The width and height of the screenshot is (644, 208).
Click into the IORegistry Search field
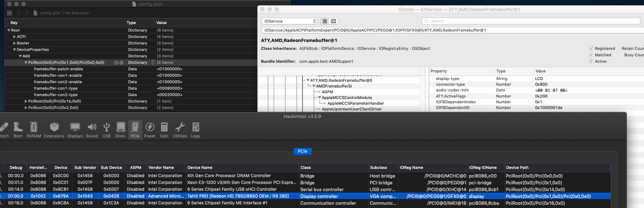(531, 21)
